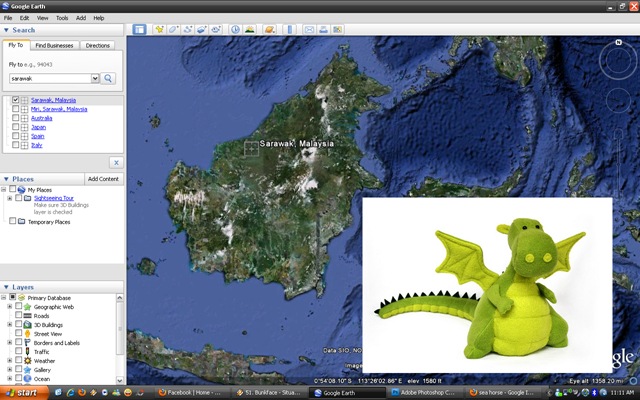Open the Help menu
Image resolution: width=640 pixels, height=400 pixels.
click(x=99, y=18)
